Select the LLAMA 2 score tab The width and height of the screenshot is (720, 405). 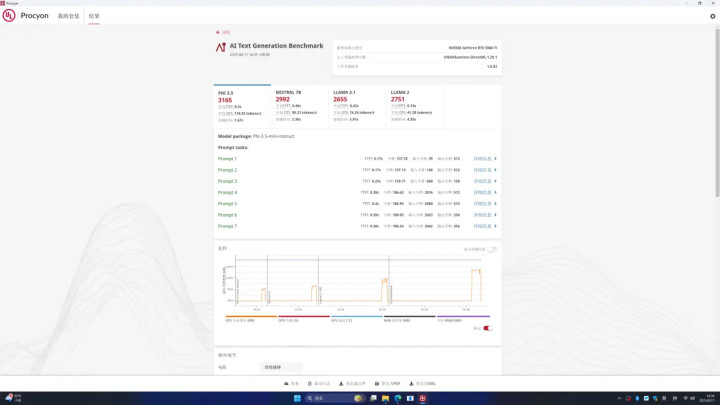coord(415,106)
